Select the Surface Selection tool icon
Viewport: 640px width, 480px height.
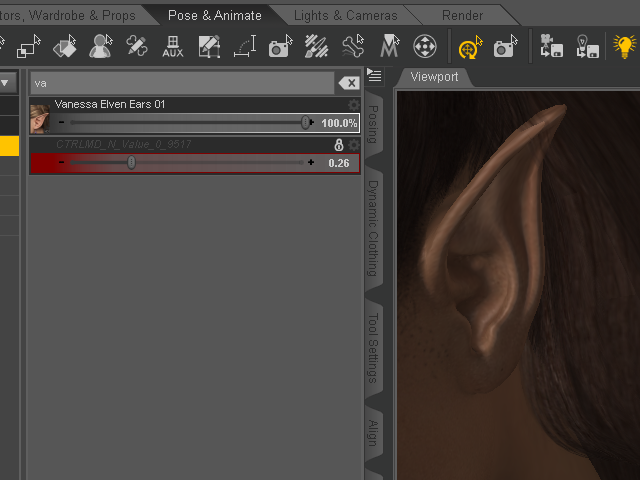65,46
